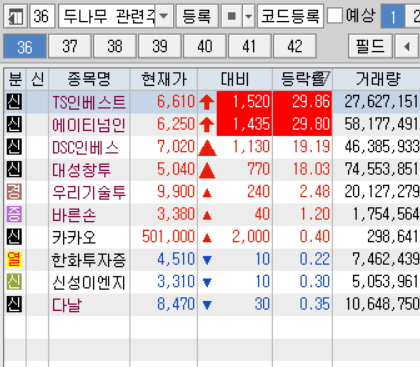Click the 필드 button
Image resolution: width=420 pixels, height=367 pixels.
(370, 46)
